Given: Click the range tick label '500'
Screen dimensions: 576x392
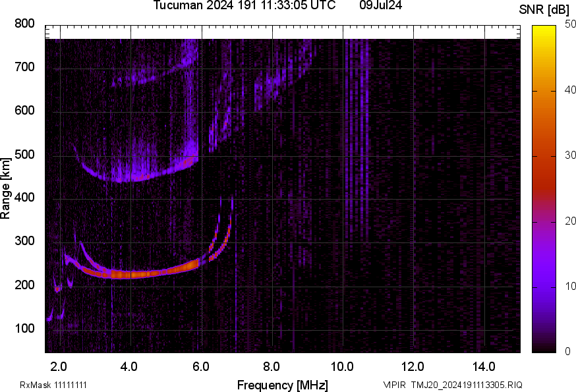Looking at the screenshot, I should [24, 154].
